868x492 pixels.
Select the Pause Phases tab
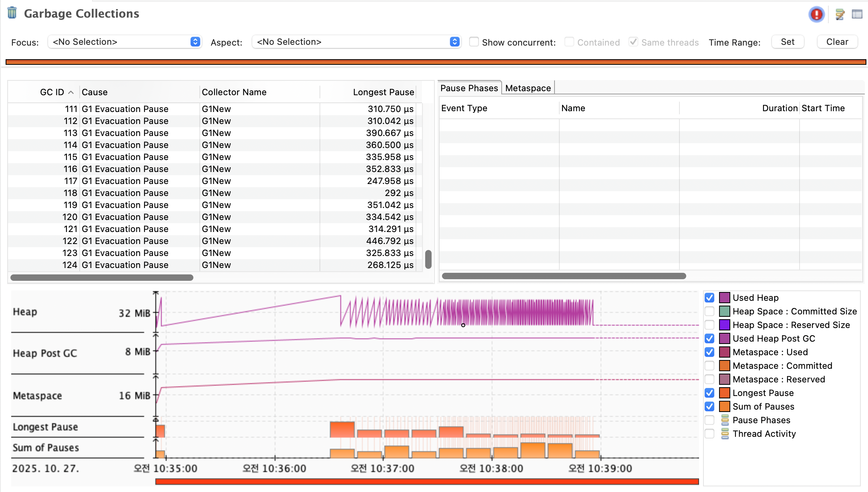pyautogui.click(x=469, y=88)
